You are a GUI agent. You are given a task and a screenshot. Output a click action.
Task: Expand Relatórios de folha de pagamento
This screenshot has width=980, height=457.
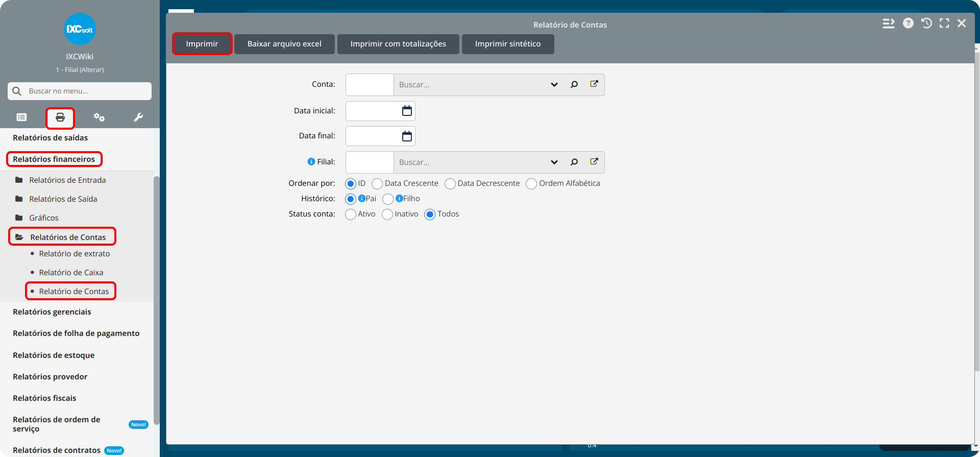pos(76,333)
